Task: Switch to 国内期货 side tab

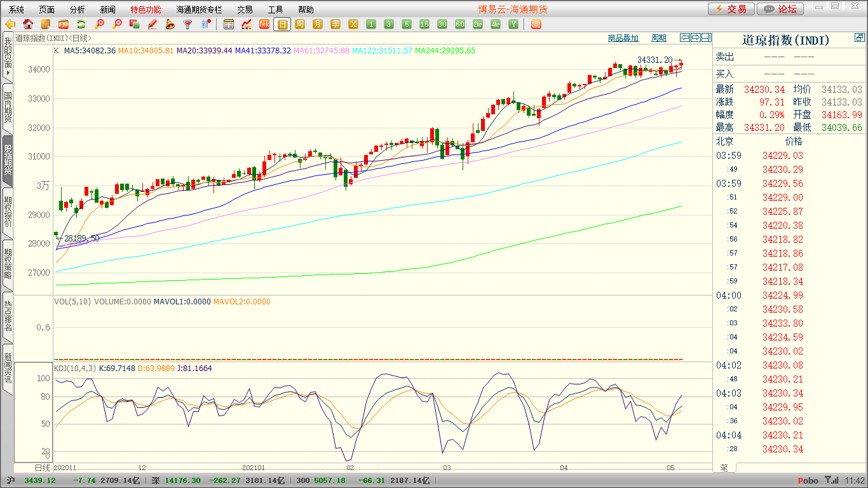Action: tap(8, 108)
